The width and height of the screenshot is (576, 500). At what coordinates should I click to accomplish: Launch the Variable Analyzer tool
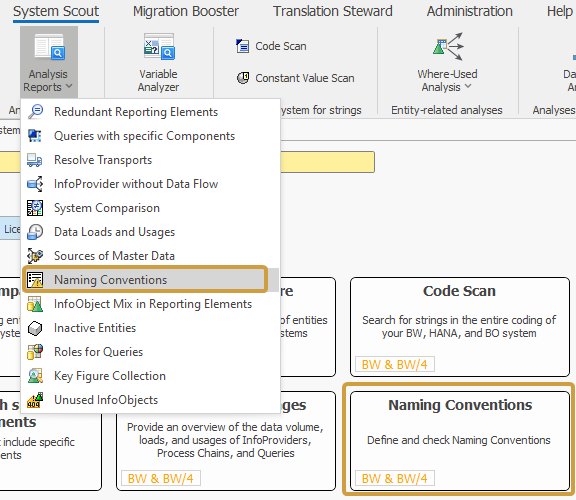click(x=158, y=62)
